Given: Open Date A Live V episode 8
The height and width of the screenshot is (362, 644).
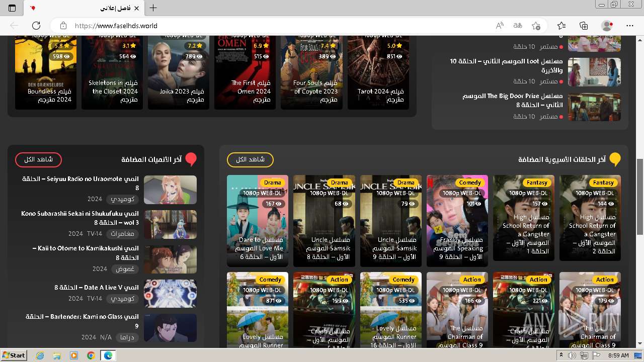Looking at the screenshot, I should tap(97, 288).
